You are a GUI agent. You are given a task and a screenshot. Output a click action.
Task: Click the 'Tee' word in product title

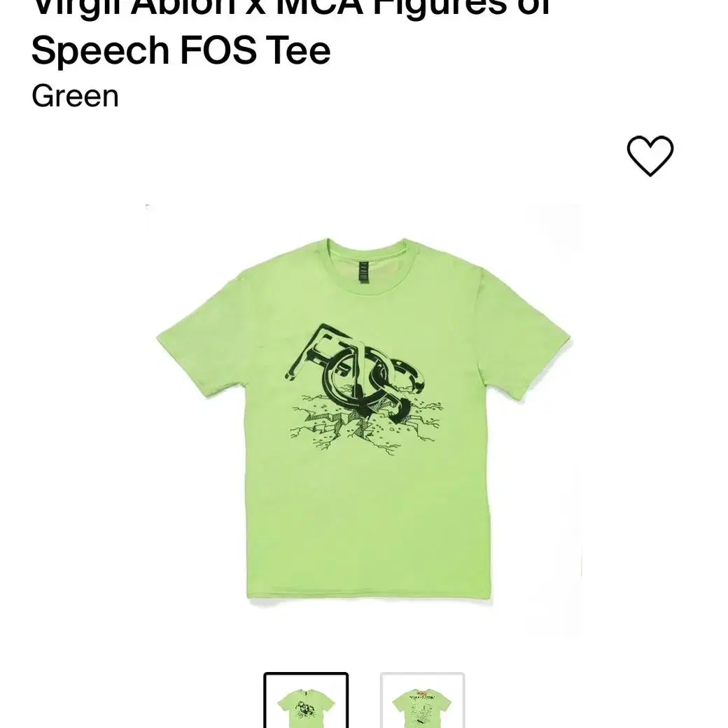[x=299, y=50]
